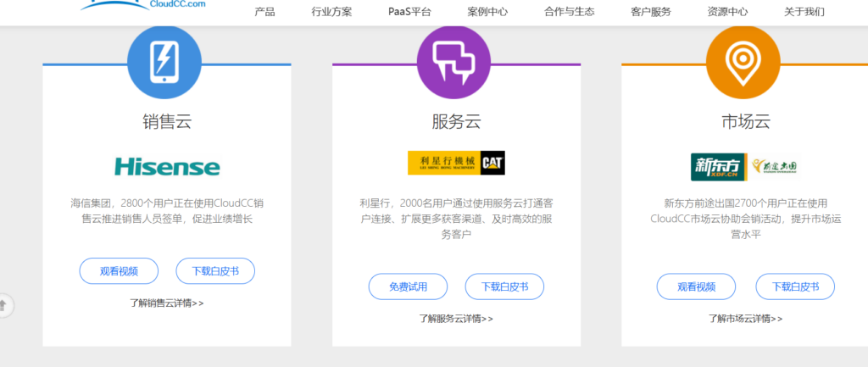Screen dimensions: 868x367
Task: Follow the 了解销售云详情>> link
Action: coord(167,302)
